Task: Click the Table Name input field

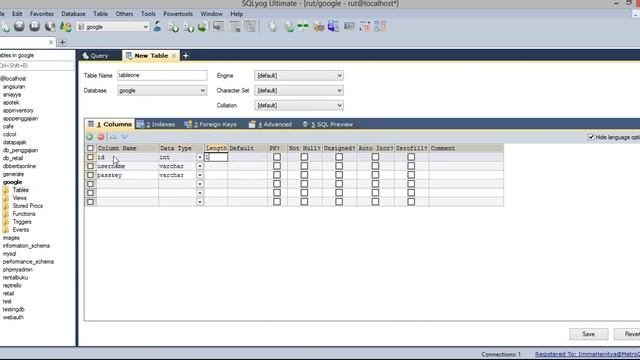Action: coord(162,76)
